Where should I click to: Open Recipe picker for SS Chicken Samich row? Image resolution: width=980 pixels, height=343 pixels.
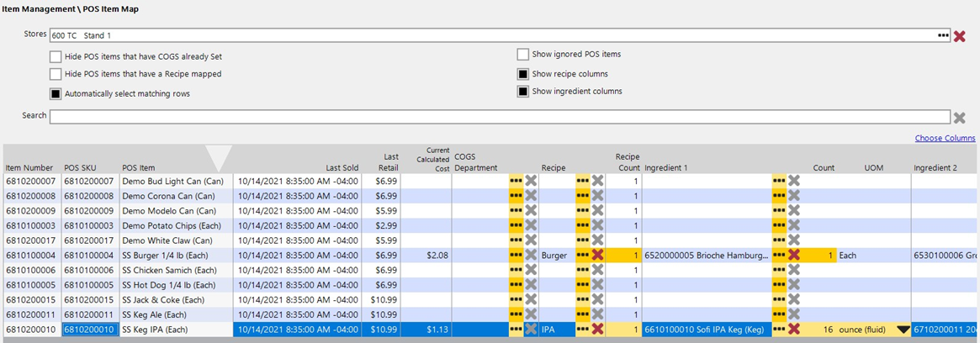pos(582,270)
